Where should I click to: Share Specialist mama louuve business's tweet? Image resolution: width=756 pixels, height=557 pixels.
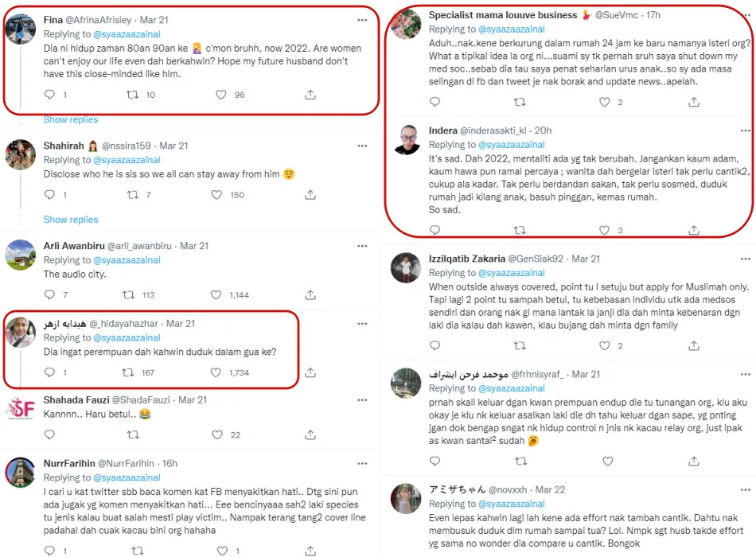click(x=694, y=103)
